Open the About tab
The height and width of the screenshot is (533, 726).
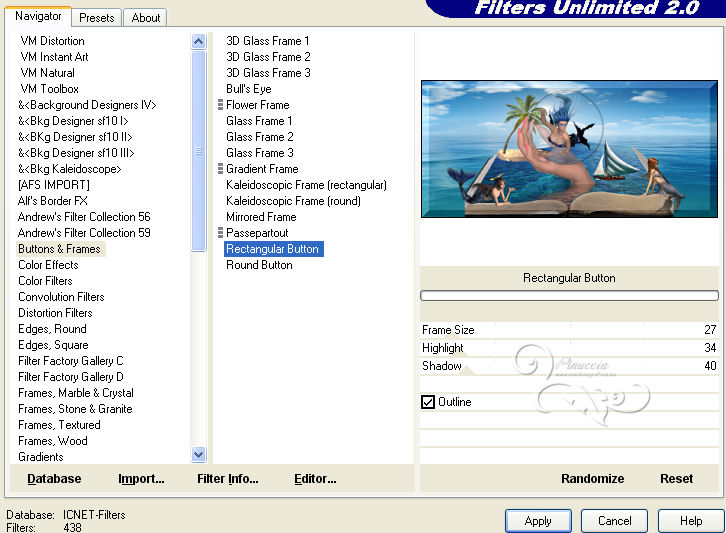coord(145,18)
